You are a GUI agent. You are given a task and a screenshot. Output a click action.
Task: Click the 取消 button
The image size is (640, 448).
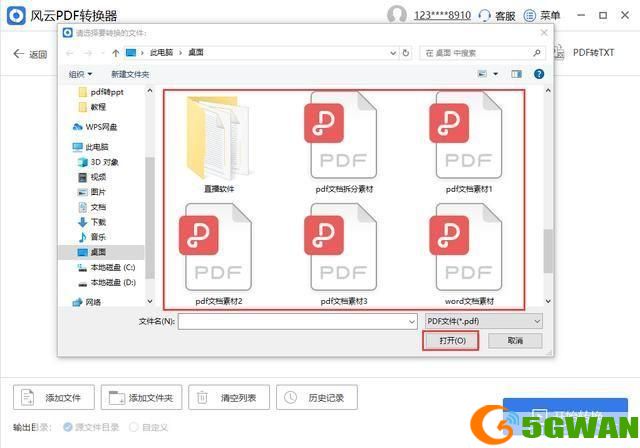coord(515,340)
